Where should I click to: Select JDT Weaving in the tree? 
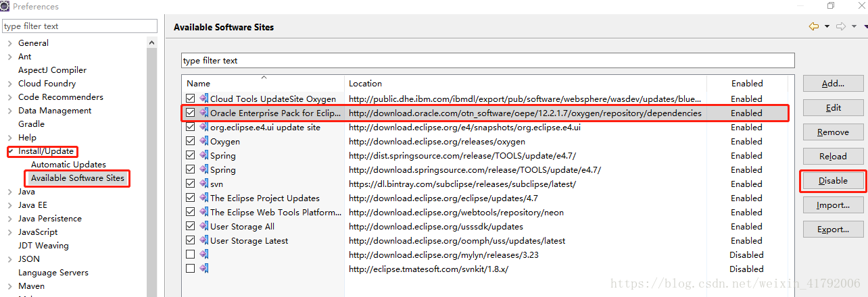pyautogui.click(x=43, y=246)
